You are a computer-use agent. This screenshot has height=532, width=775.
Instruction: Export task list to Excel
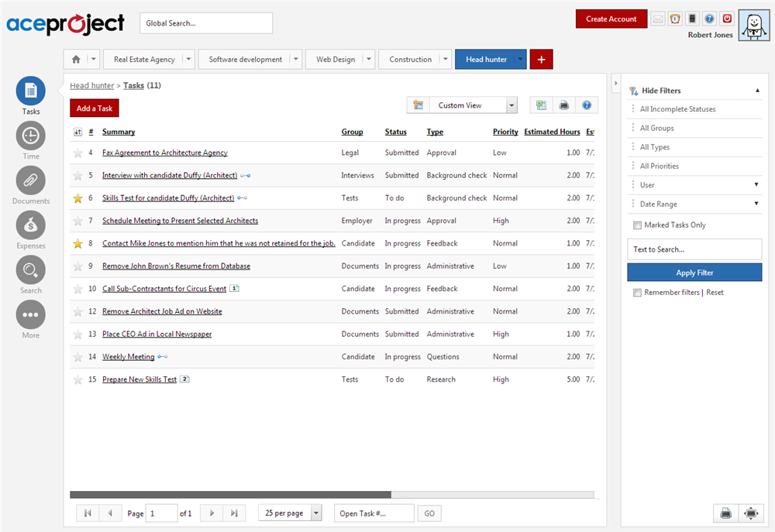pos(540,105)
